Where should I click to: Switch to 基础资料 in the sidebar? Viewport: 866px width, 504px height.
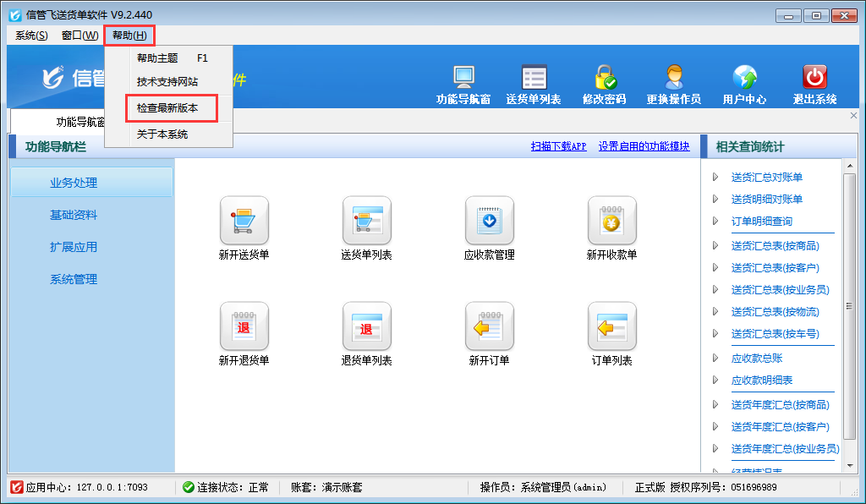pyautogui.click(x=74, y=215)
